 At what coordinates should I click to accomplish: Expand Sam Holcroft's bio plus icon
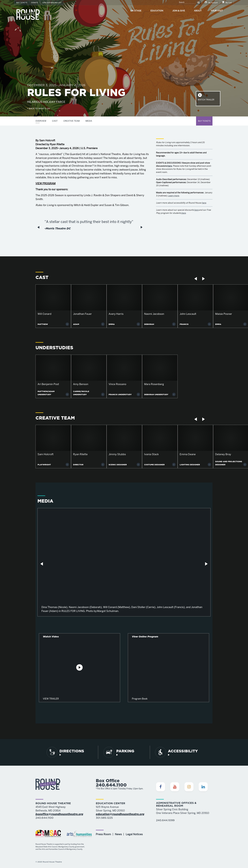pyautogui.click(x=67, y=465)
